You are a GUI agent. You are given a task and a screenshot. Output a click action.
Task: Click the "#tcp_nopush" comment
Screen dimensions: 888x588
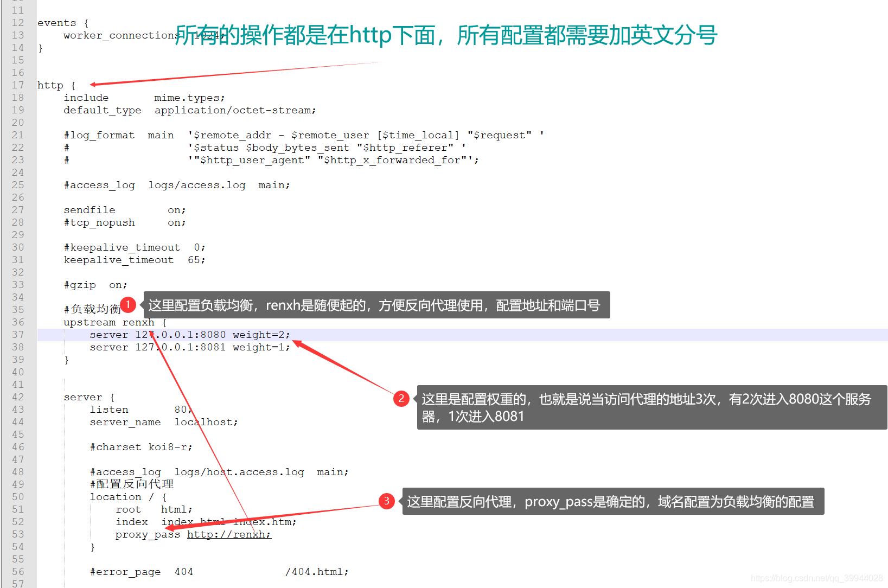point(99,222)
